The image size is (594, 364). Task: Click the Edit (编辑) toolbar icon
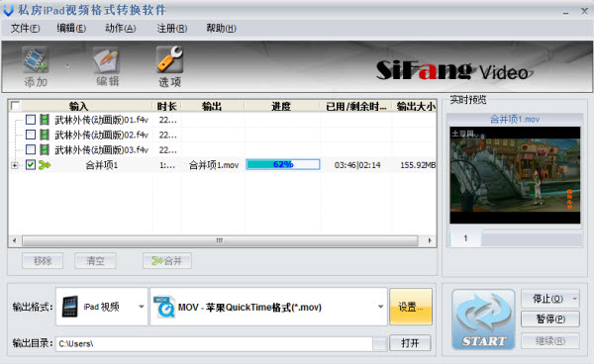tap(107, 59)
